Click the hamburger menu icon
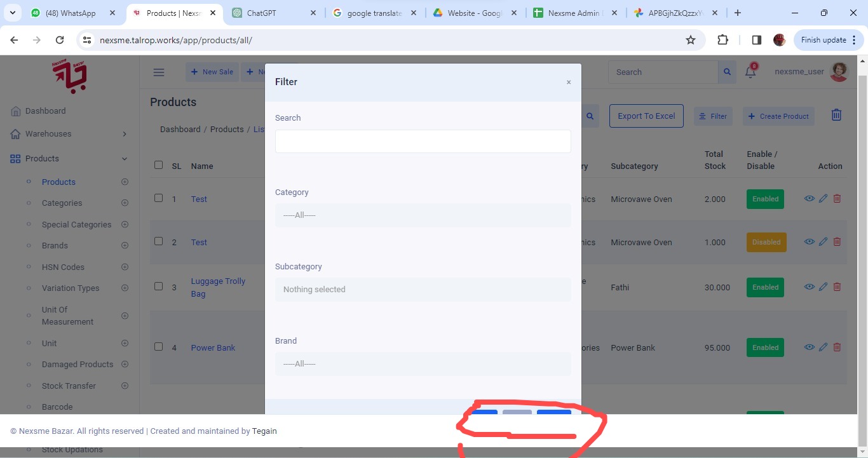This screenshot has height=458, width=868. (159, 72)
